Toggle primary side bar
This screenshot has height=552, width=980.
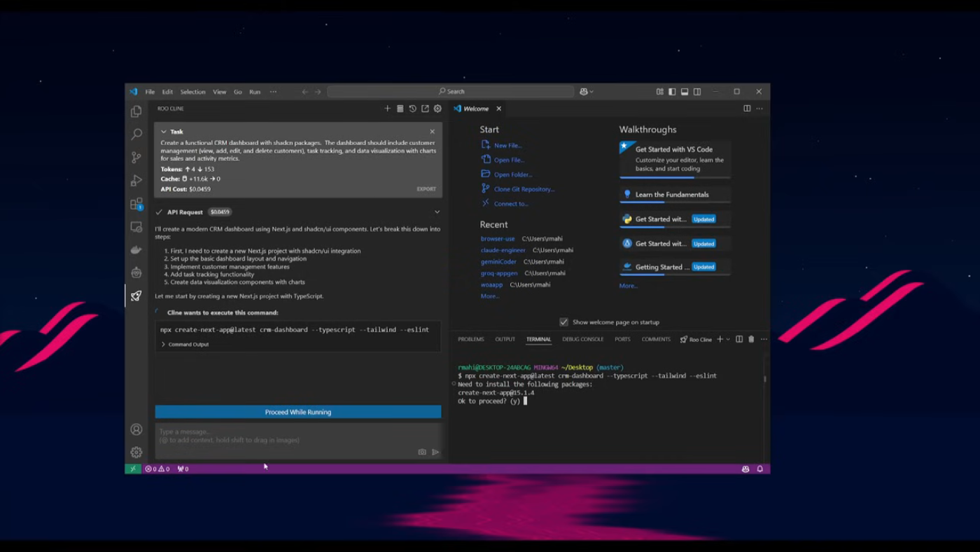672,92
